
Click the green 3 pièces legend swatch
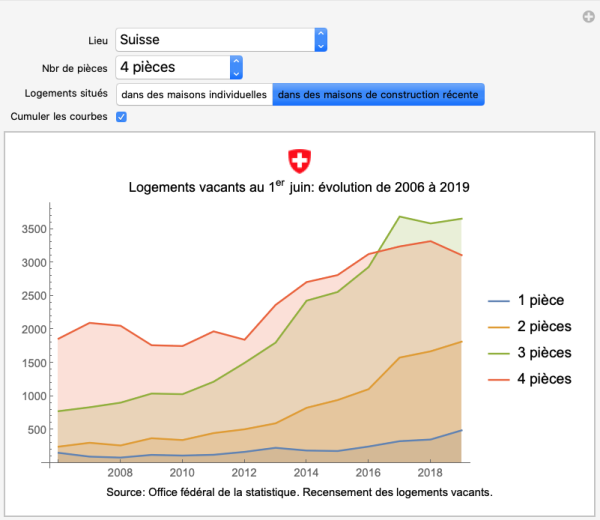[x=499, y=353]
